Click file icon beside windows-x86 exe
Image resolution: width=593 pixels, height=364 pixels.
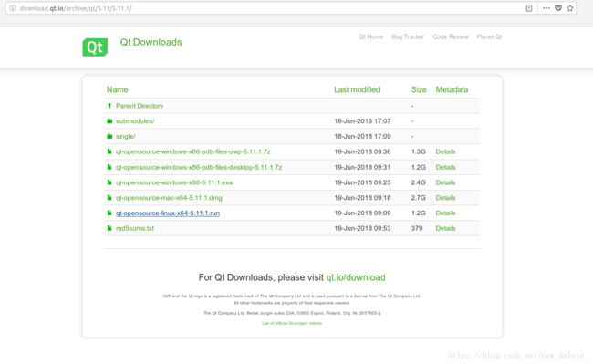[109, 182]
